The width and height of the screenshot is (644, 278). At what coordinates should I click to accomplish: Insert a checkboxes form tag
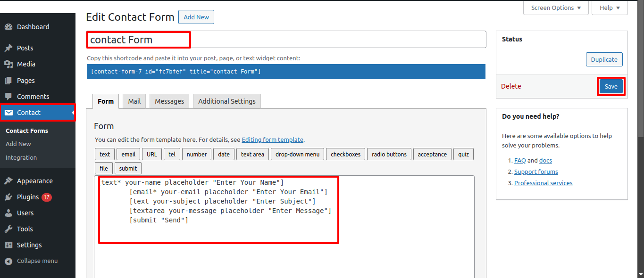345,155
